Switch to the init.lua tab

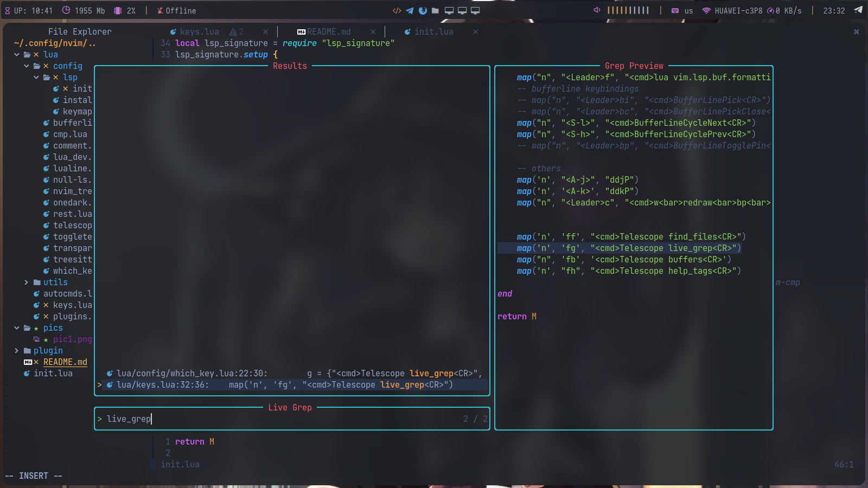click(x=433, y=32)
